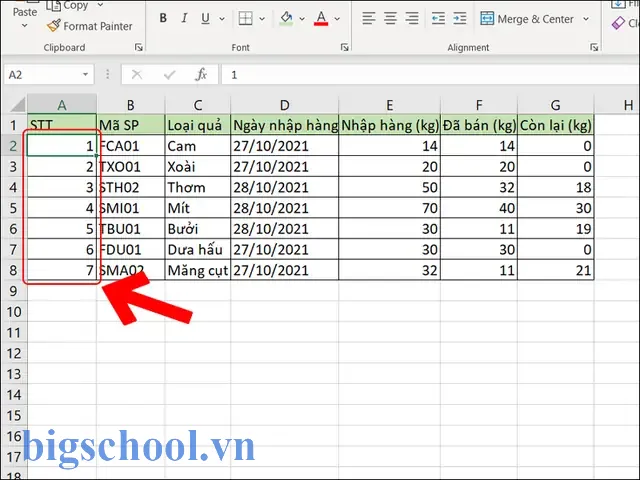Select cell containing 'Mít'
Image resolution: width=640 pixels, height=480 pixels.
coord(198,208)
